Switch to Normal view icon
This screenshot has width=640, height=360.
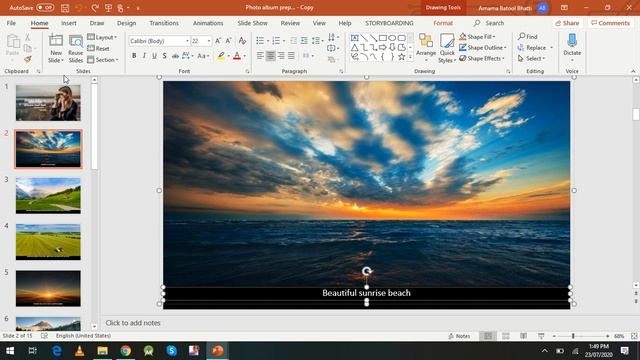point(488,336)
